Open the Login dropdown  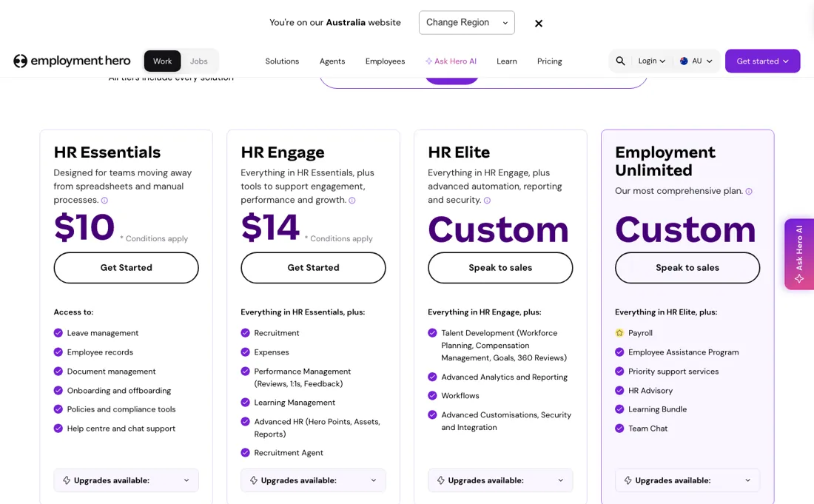(x=651, y=61)
